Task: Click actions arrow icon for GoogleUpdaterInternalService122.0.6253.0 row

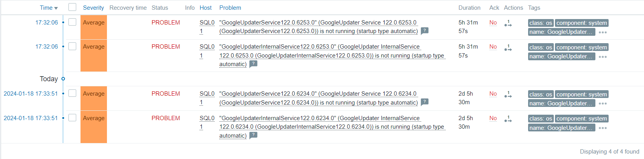Action: point(508,47)
